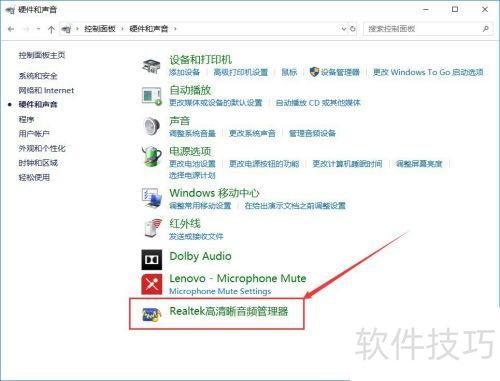Viewport: 500px width, 381px height.
Task: Open the AutoPlay icon
Action: (152, 96)
